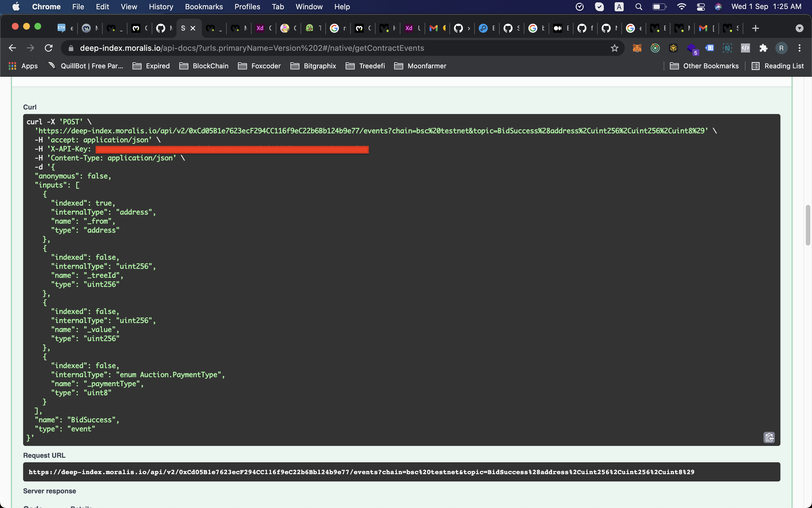
Task: Open the green concentric-circle extension
Action: [655, 48]
